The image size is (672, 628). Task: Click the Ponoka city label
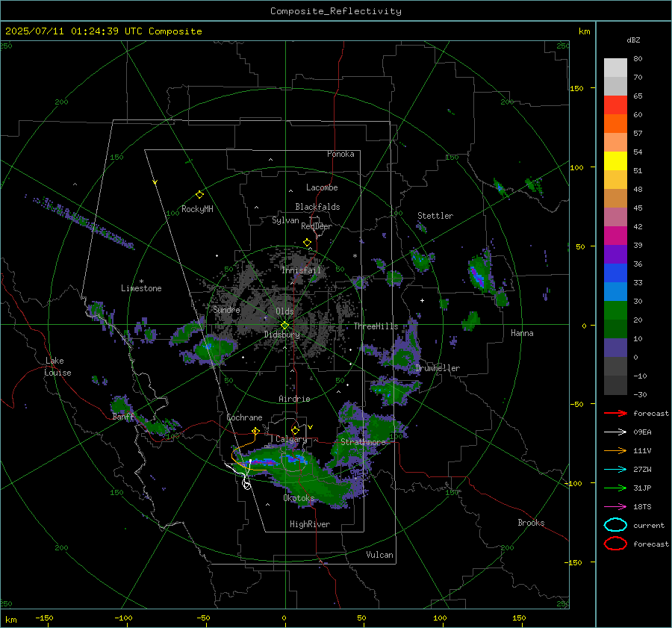[x=340, y=154]
